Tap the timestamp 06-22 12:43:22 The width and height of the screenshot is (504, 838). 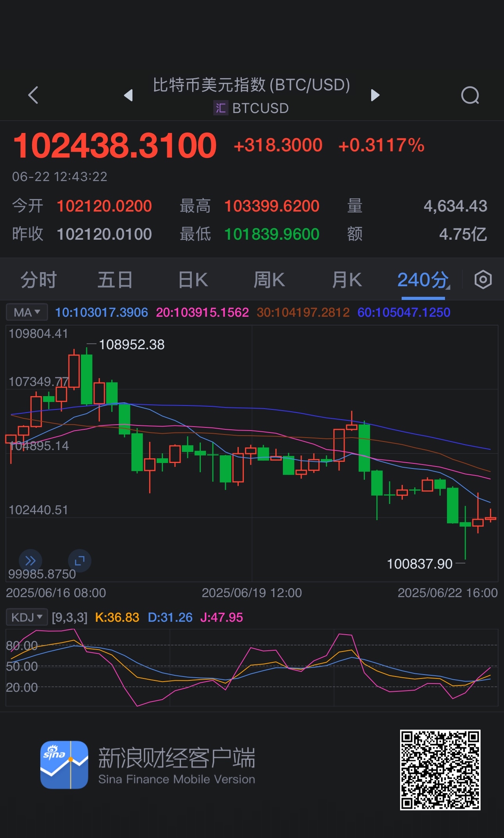60,177
